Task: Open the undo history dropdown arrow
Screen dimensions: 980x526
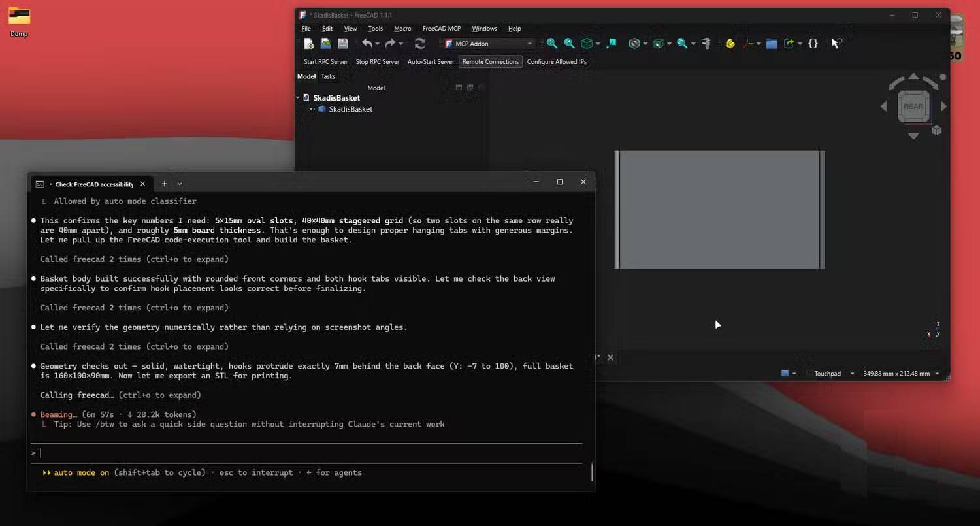Action: (378, 44)
